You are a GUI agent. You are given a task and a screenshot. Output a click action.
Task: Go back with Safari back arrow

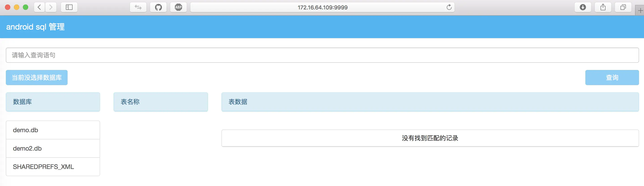coord(39,7)
